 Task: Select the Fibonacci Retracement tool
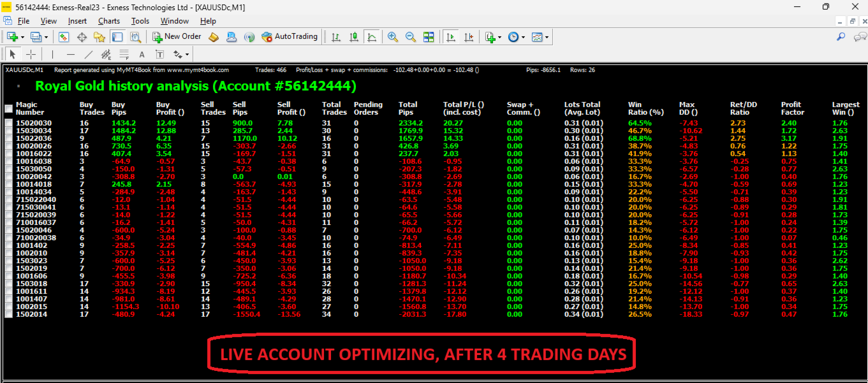(x=124, y=54)
